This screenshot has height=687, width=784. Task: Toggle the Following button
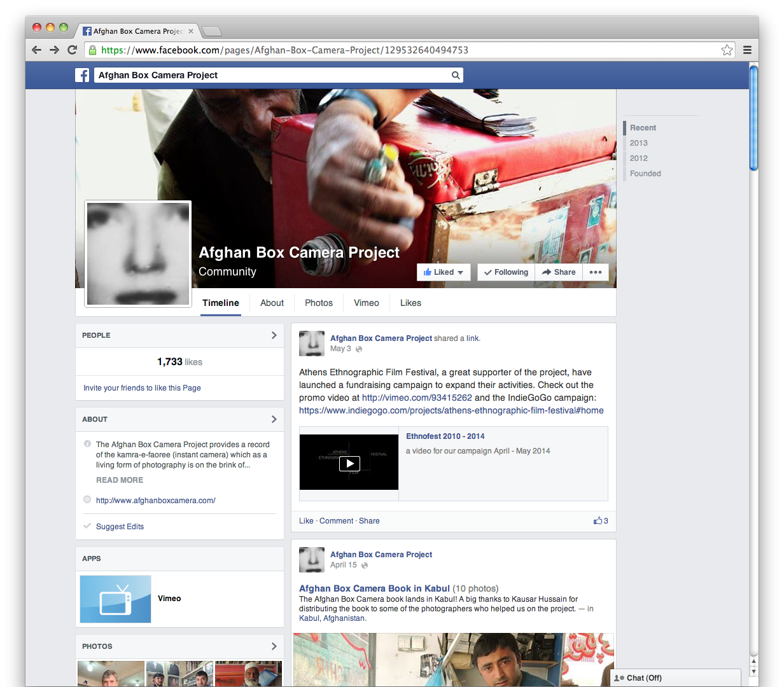pos(506,272)
